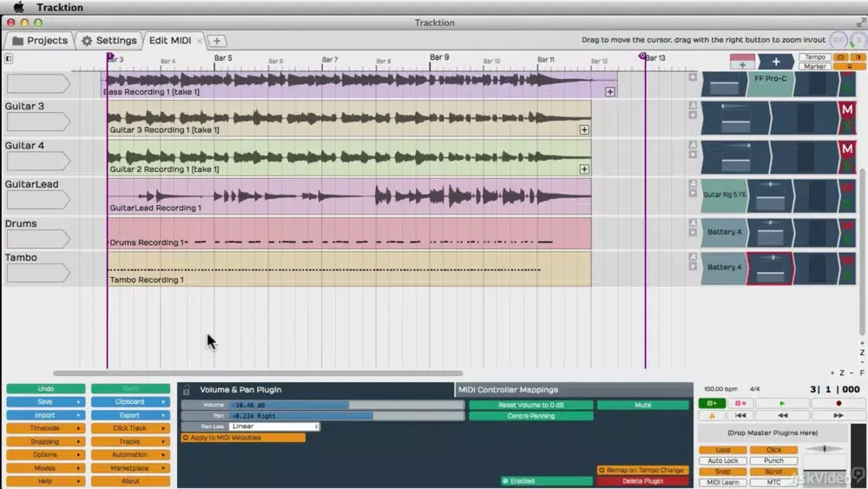
Task: Click the lock icon beside Volume & Pan Plugin
Action: (x=187, y=390)
